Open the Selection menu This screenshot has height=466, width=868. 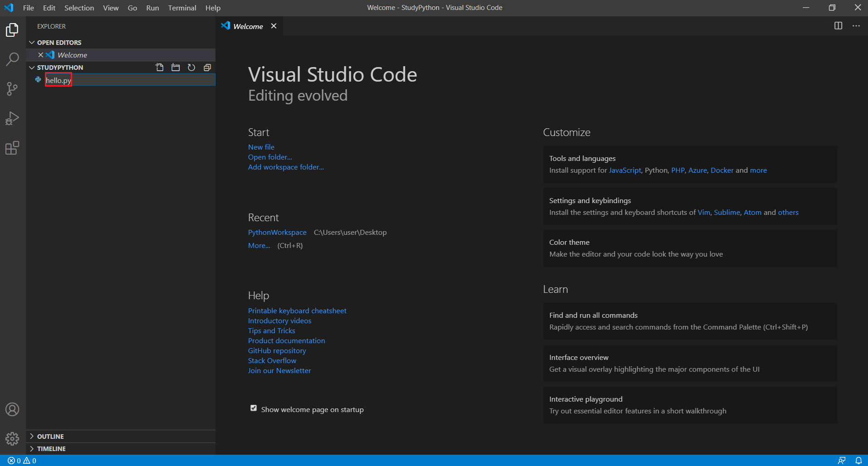coord(79,8)
